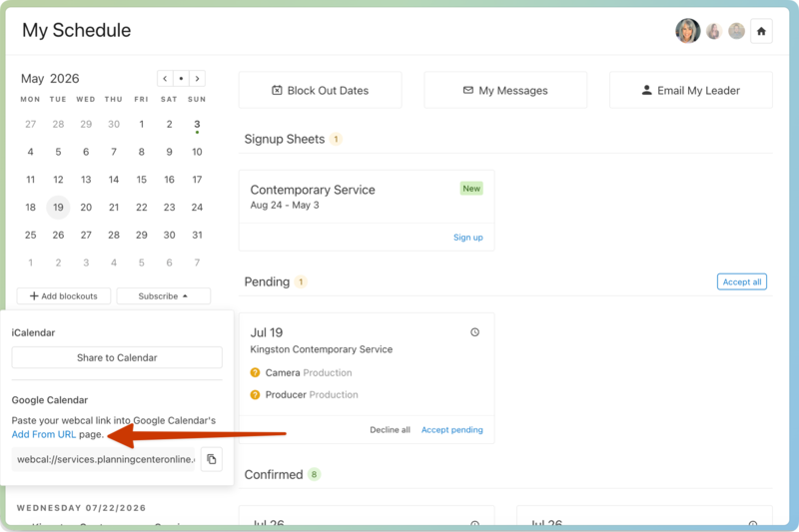Click the Pending section heading

pos(267,282)
